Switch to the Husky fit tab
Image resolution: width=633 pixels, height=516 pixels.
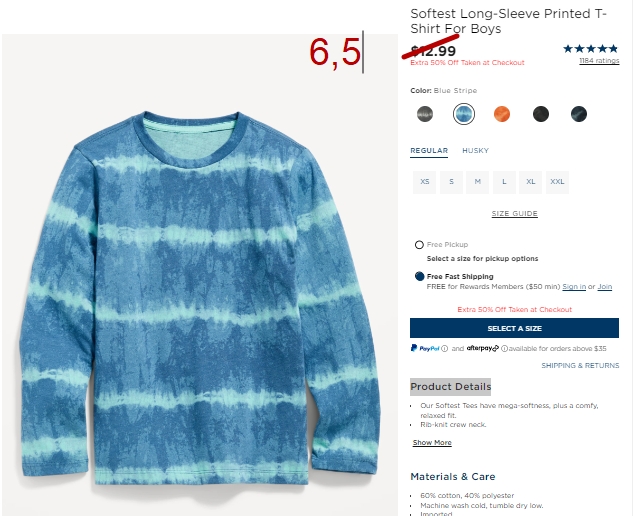point(475,151)
